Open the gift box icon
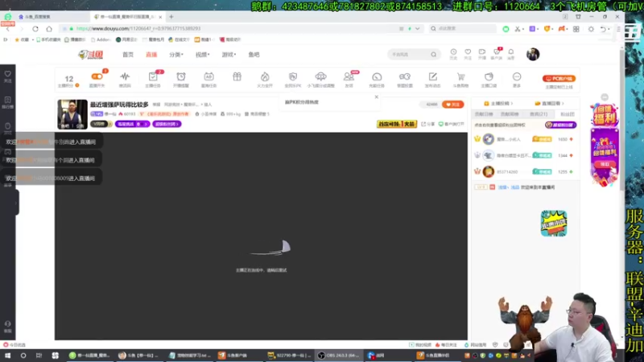This screenshot has width=644, height=362. click(237, 76)
